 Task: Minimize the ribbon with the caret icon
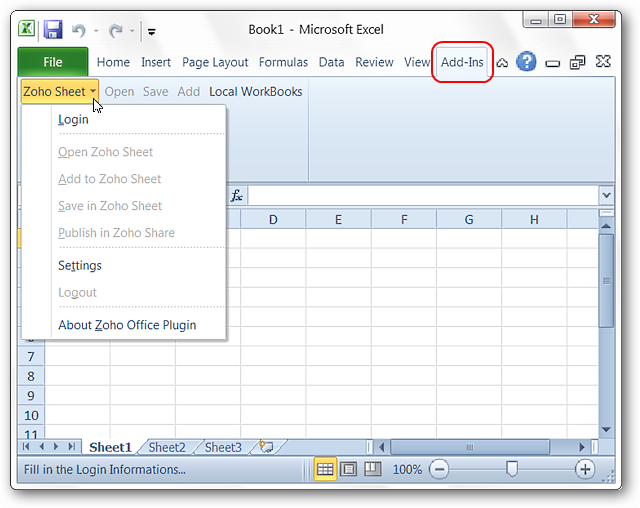point(502,63)
